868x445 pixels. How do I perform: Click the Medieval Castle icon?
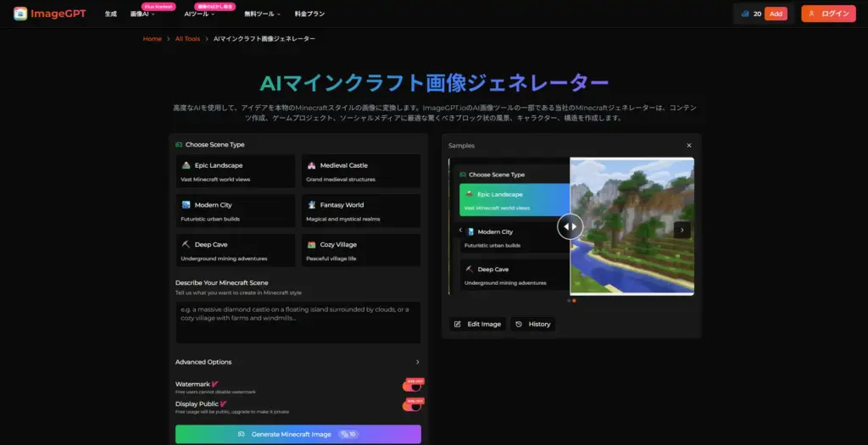(312, 165)
